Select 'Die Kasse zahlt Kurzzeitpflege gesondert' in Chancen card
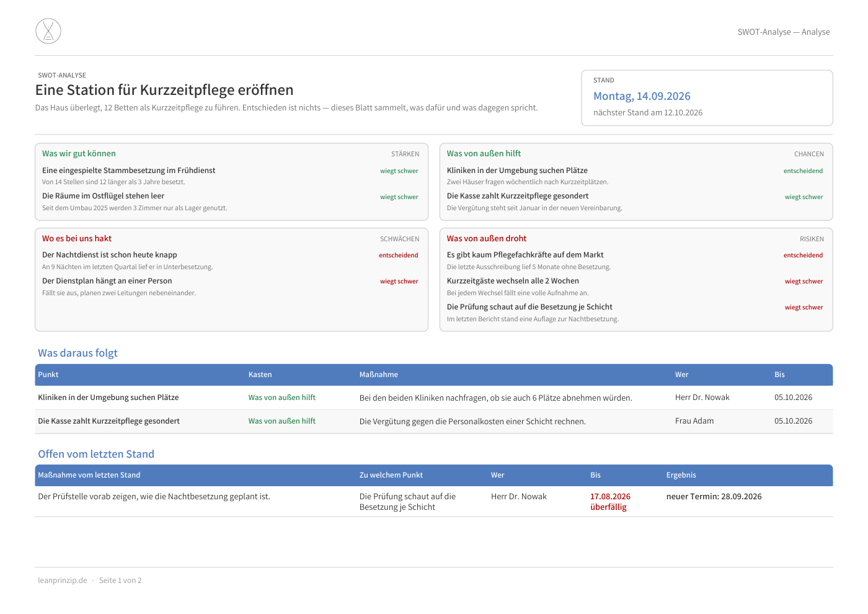Viewport: 868px width, 614px height. (x=518, y=196)
